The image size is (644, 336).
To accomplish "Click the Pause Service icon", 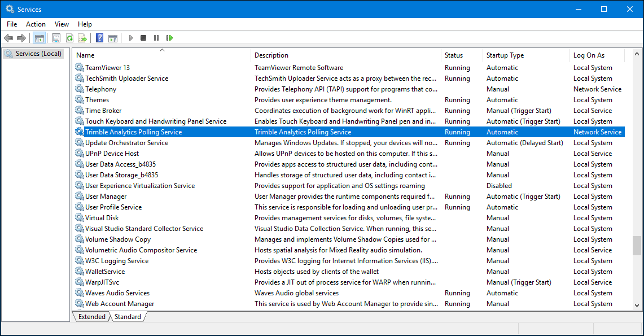I will (156, 38).
